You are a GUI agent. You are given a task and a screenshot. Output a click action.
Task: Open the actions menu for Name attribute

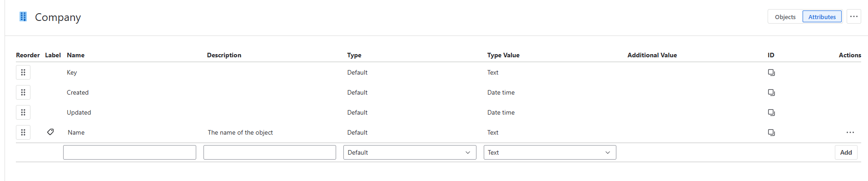click(x=850, y=132)
